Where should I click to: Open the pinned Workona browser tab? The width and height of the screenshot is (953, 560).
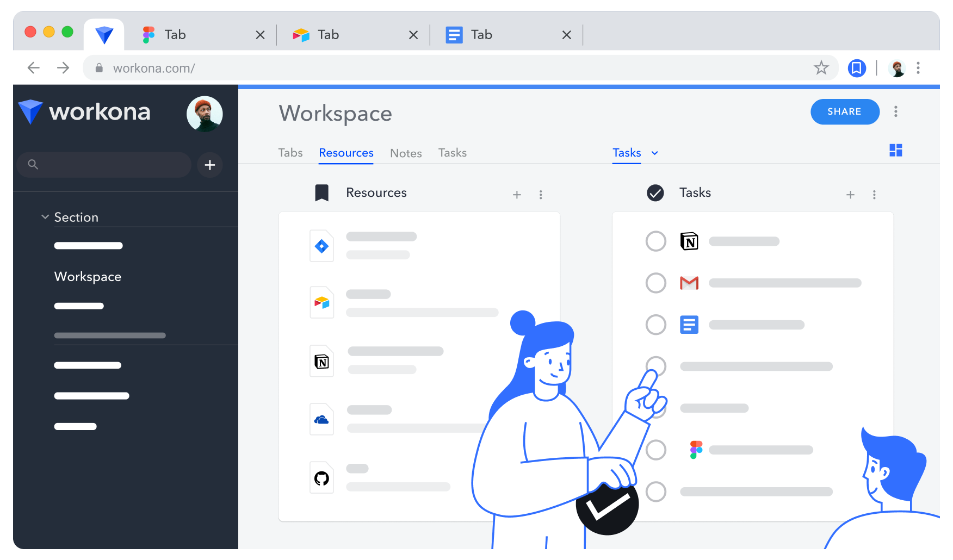104,35
